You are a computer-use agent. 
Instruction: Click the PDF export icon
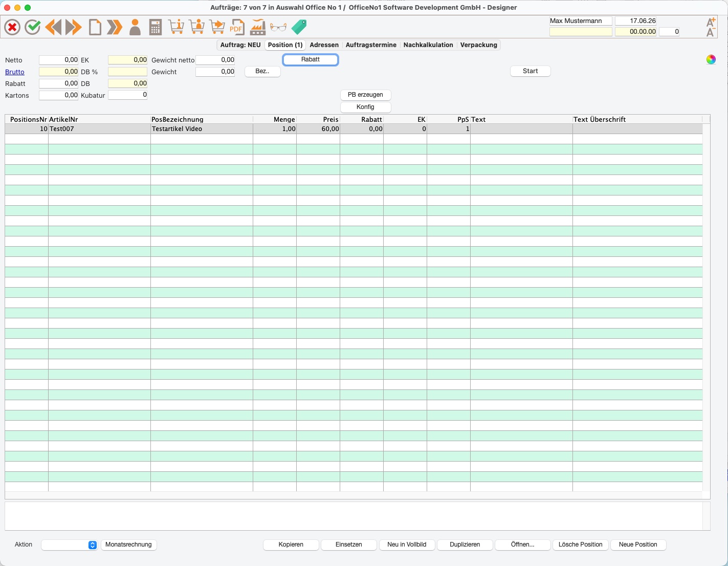(237, 27)
